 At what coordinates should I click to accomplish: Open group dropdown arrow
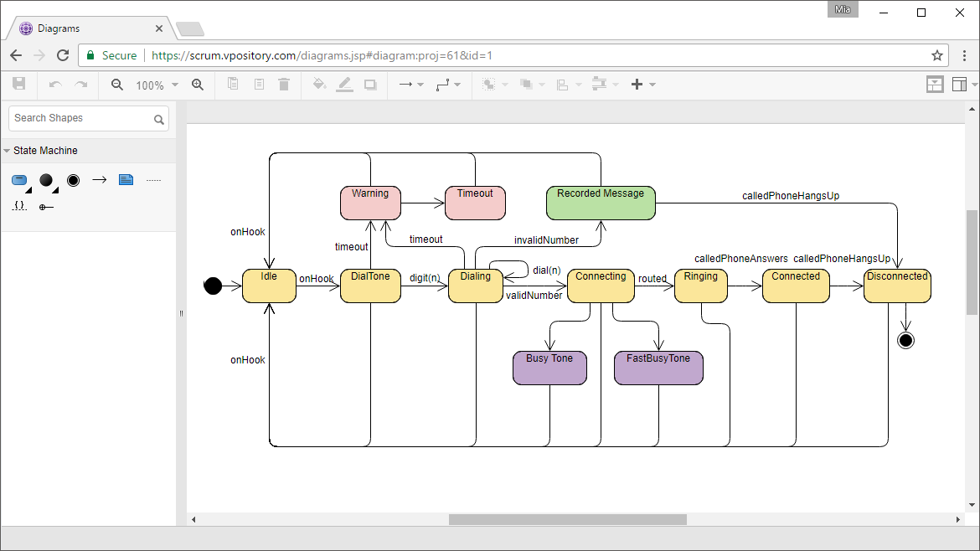tap(505, 85)
